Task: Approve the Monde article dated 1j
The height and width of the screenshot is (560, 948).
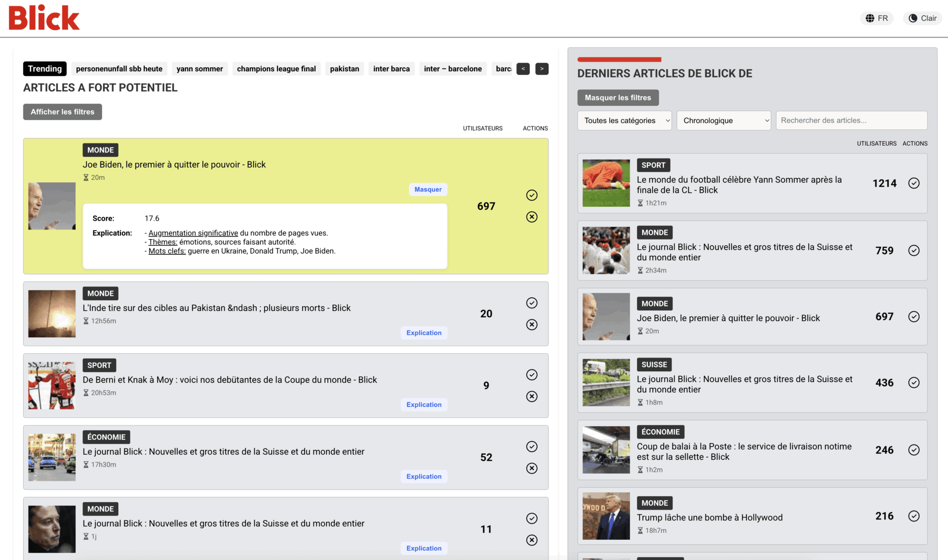Action: point(532,519)
